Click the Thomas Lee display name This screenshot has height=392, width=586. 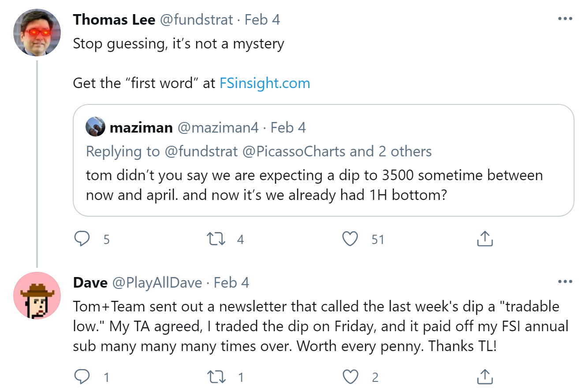(x=114, y=20)
